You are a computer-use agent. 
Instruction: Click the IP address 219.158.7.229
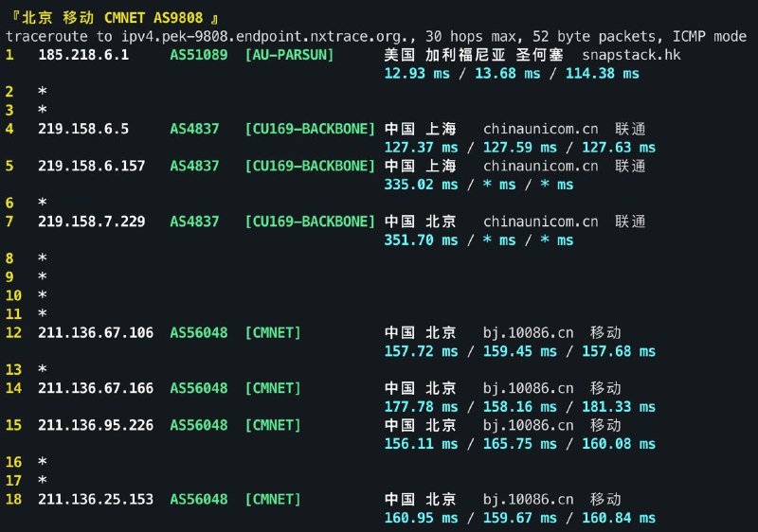(91, 222)
